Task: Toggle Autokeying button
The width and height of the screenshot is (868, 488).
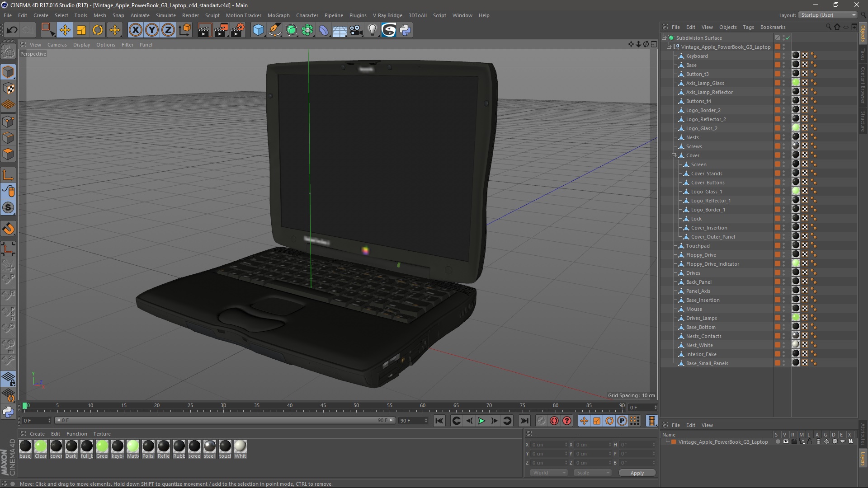Action: (x=554, y=421)
